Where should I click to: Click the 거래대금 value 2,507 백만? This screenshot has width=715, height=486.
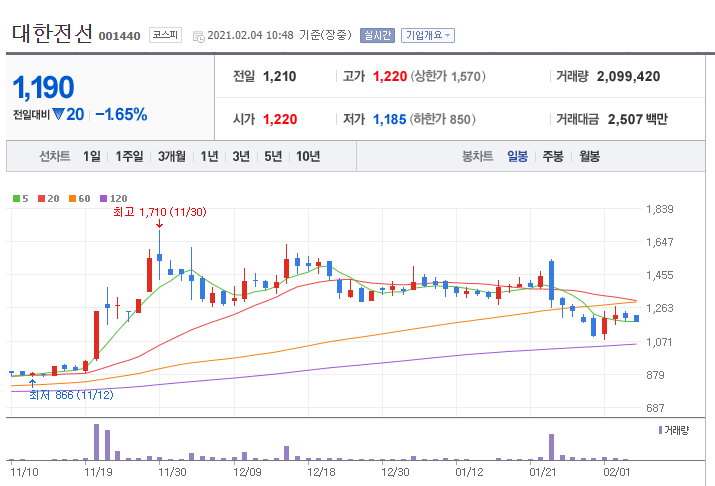637,119
